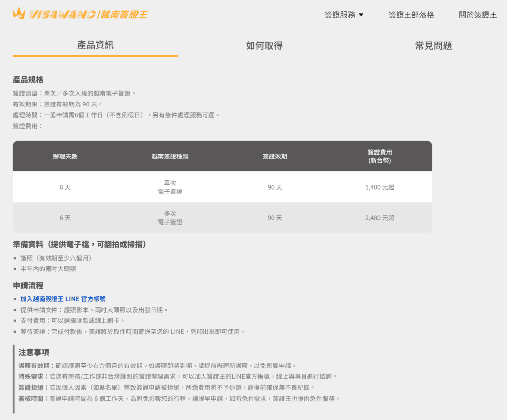Screen dimensions: 507x420
Task: Open the 簽證服務 dropdown menu
Action: 340,15
